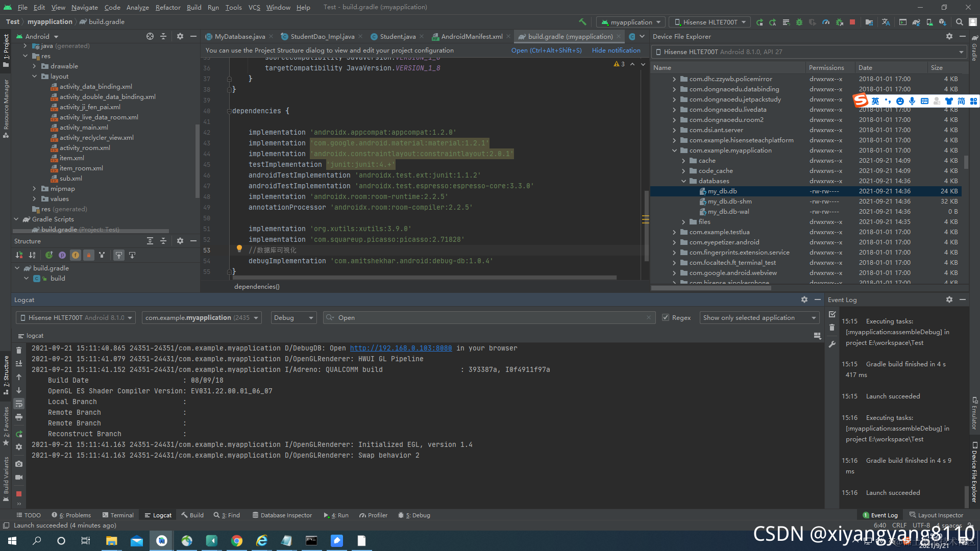This screenshot has width=980, height=551.
Task: Click the Hide notification link
Action: tap(616, 50)
